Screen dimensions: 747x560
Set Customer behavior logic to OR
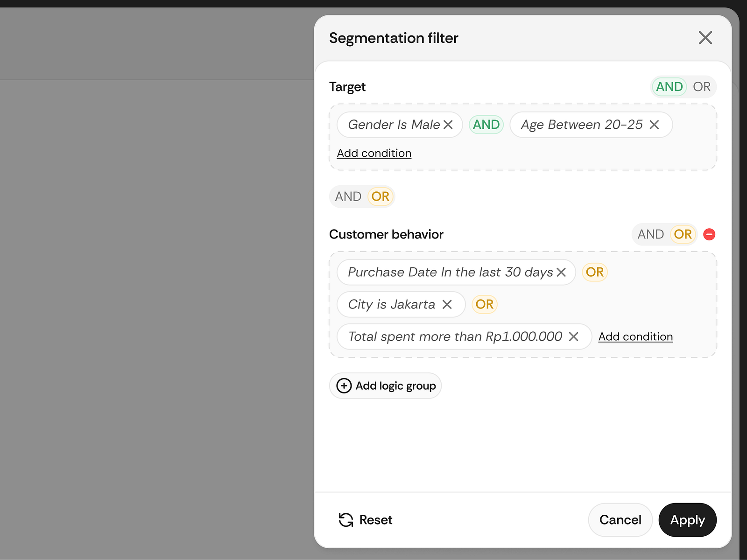click(683, 234)
